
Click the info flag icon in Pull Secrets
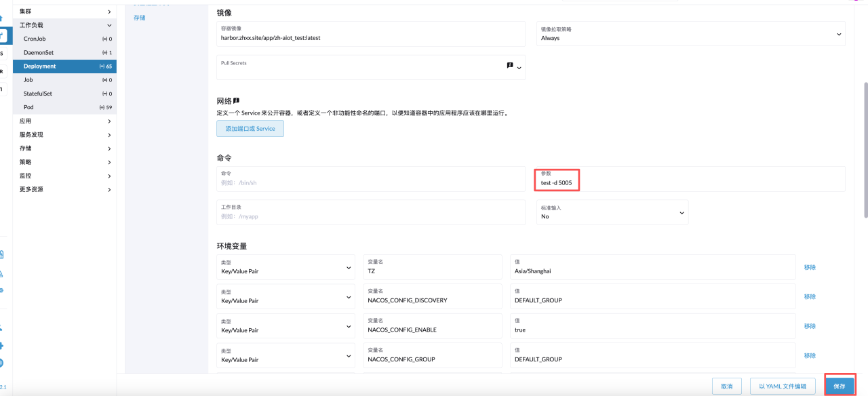[510, 66]
